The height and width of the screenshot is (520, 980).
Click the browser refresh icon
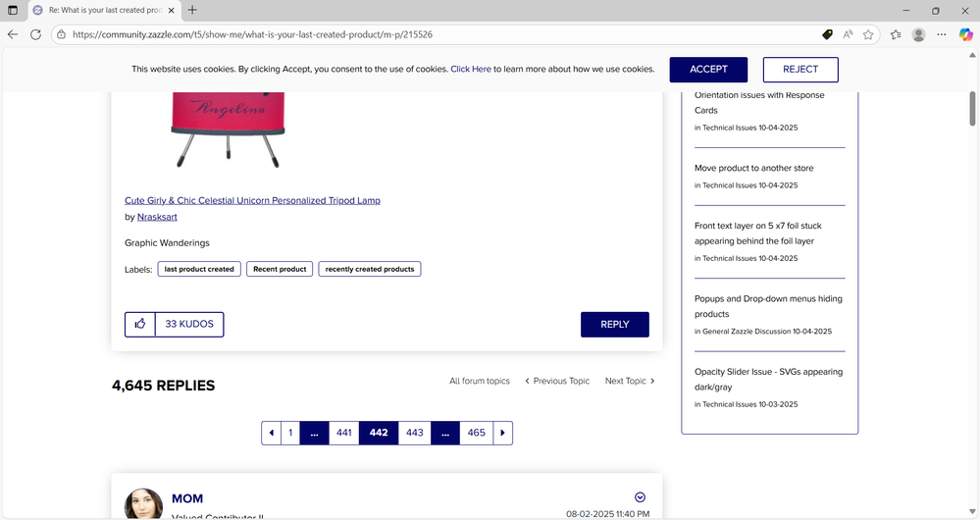click(x=36, y=33)
